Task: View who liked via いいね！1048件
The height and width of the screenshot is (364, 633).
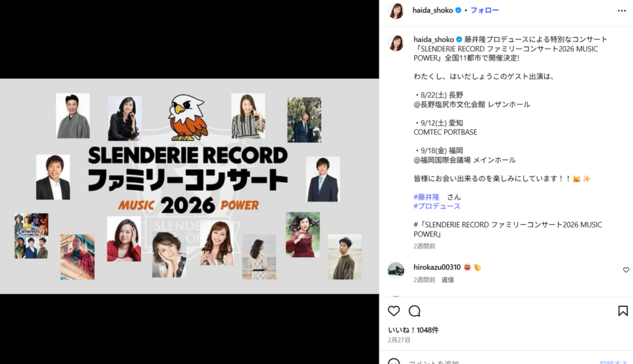Action: tap(413, 330)
